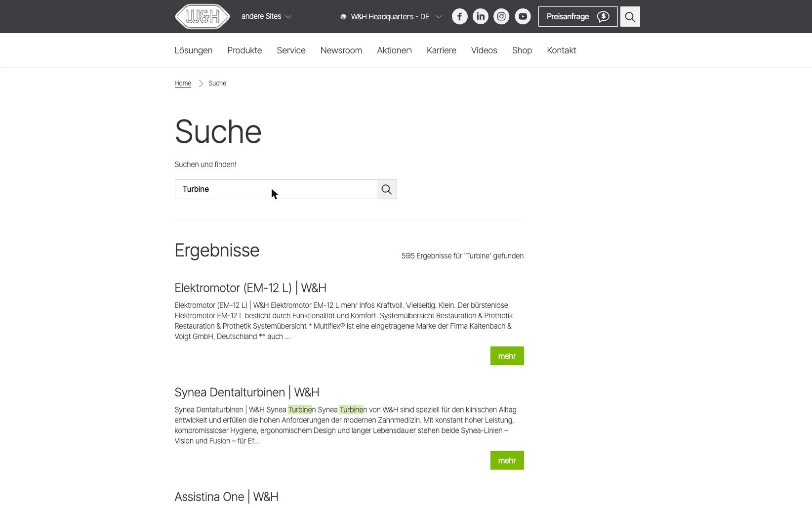Image resolution: width=812 pixels, height=508 pixels.
Task: Open the Instagram icon in header
Action: (x=501, y=16)
